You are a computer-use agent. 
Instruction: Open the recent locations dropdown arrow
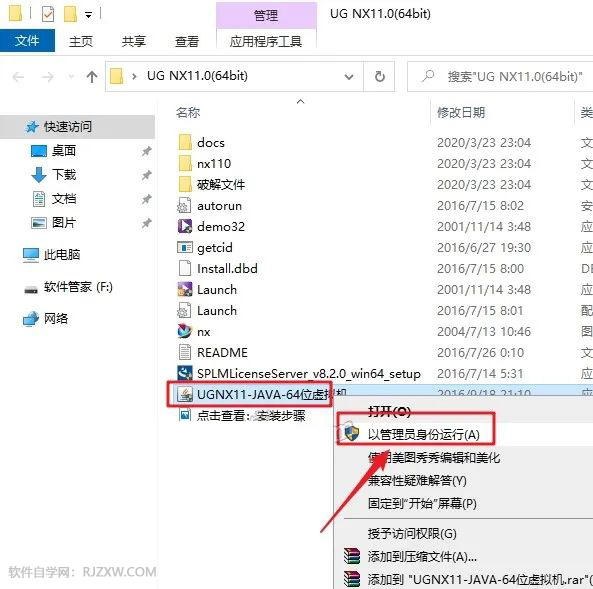click(x=71, y=77)
